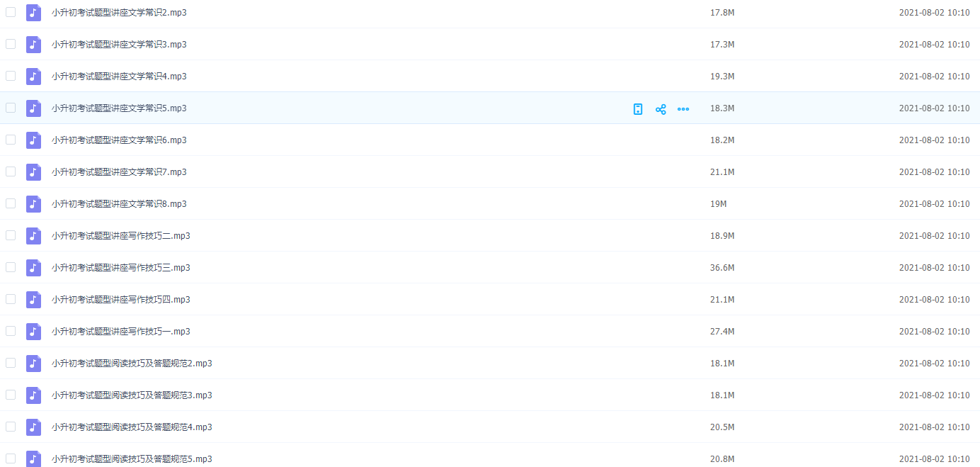Click the phone device icon on 文学常识5.mp3 row
980x467 pixels.
coord(638,109)
